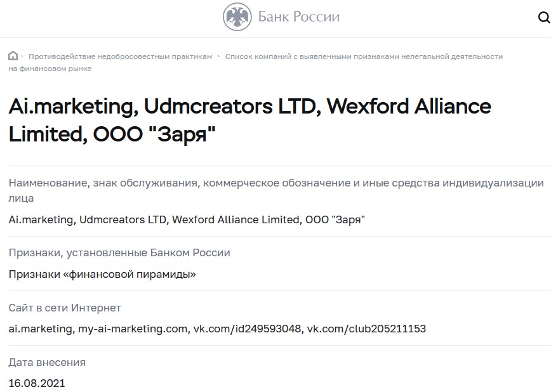Open 'Противодействие недобросовестным практикам' breadcrumb

[121, 56]
